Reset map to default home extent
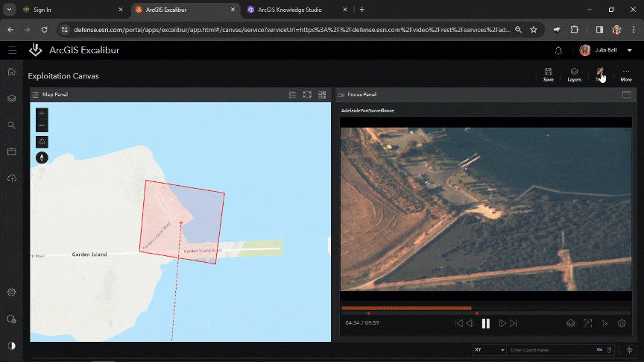 click(42, 142)
